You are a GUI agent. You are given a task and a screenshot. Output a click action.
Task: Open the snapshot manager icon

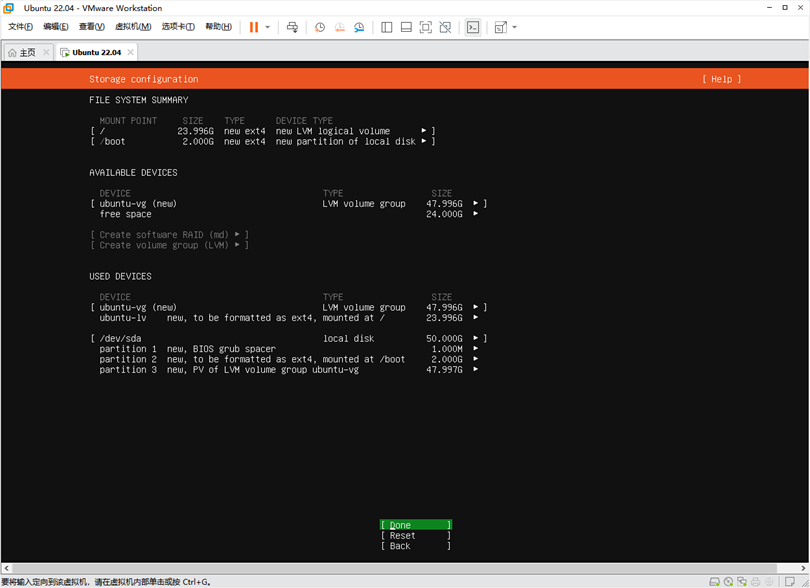(359, 27)
